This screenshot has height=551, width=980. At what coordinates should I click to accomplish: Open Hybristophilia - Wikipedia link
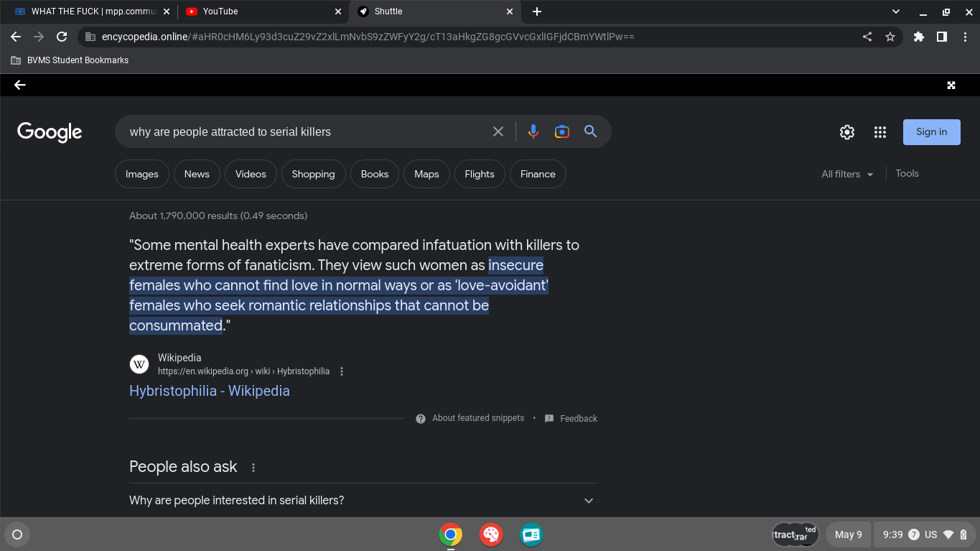210,391
